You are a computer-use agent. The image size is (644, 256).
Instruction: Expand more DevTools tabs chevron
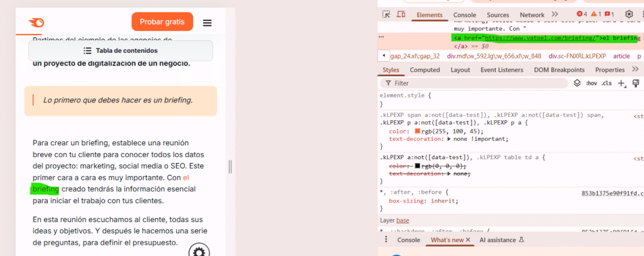[x=555, y=14]
